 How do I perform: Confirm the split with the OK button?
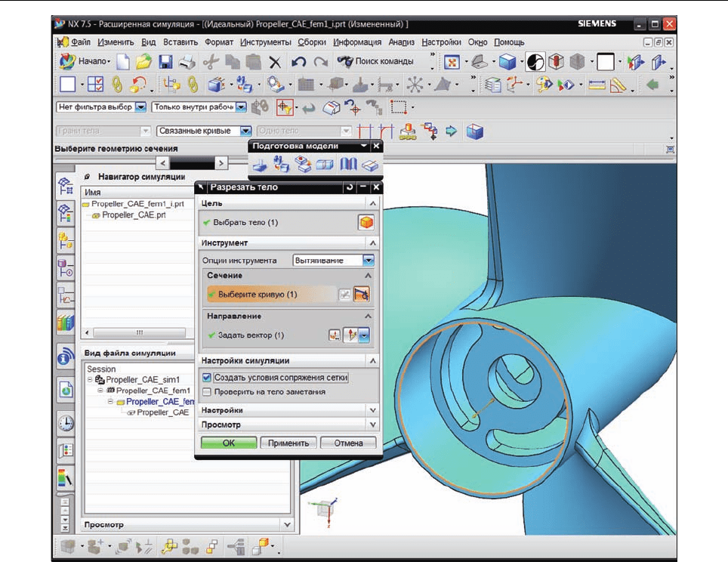[229, 443]
